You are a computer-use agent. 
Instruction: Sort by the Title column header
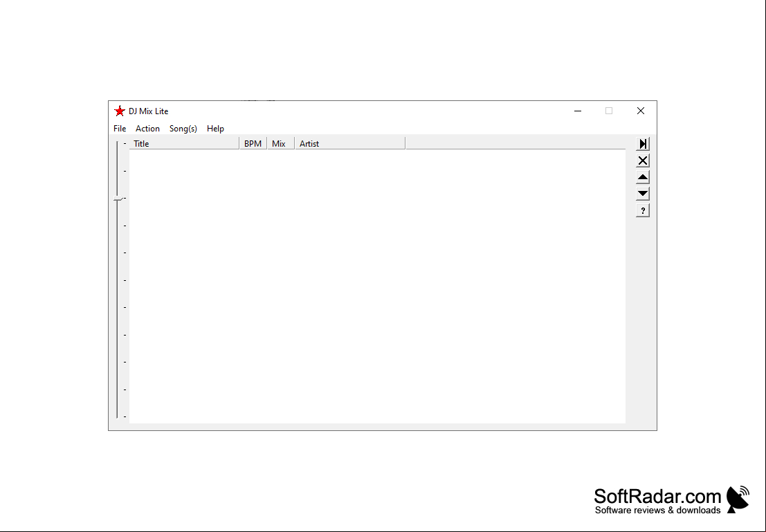[184, 144]
